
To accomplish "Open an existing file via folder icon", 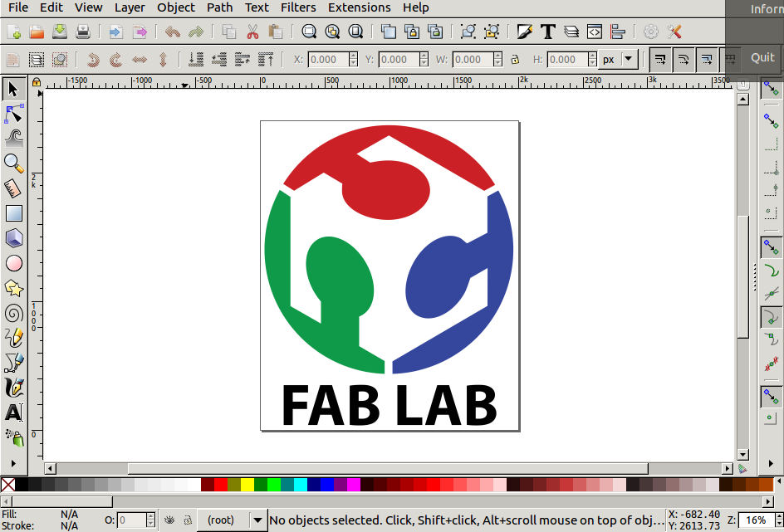I will pyautogui.click(x=37, y=32).
